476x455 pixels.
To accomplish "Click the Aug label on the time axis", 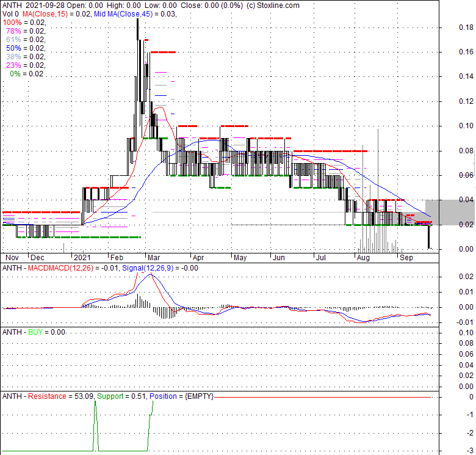I will (x=363, y=258).
